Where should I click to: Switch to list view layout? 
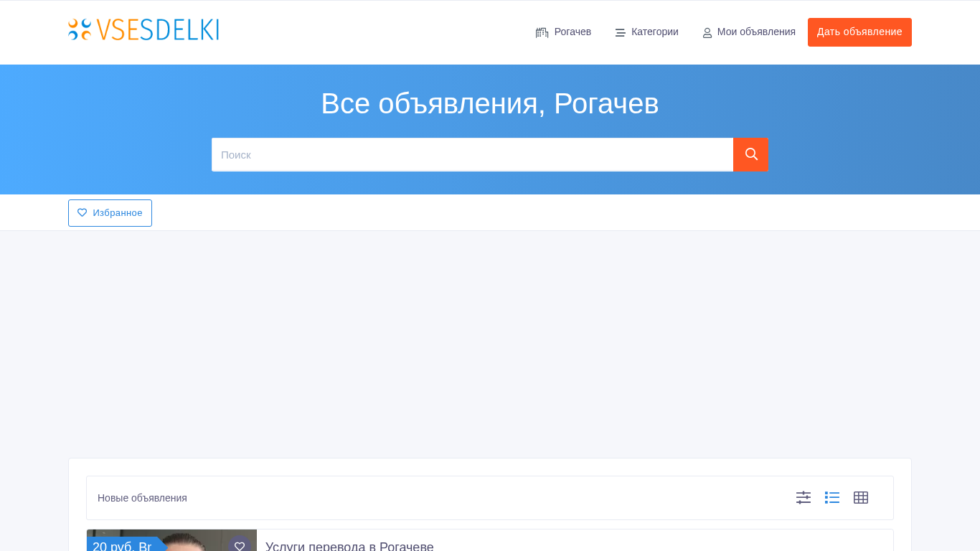pos(831,497)
